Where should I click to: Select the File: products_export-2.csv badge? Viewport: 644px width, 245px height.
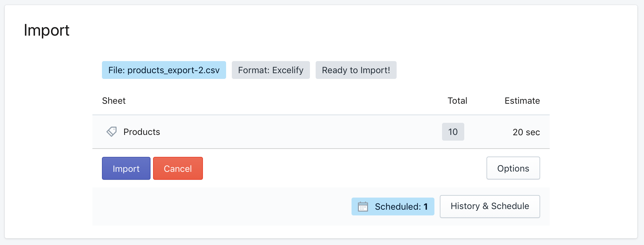tap(164, 70)
